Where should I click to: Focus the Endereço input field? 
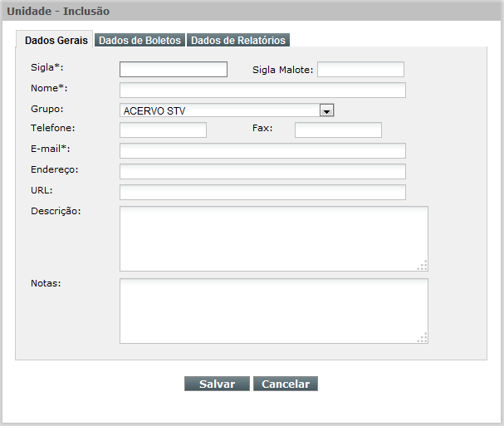tap(262, 171)
